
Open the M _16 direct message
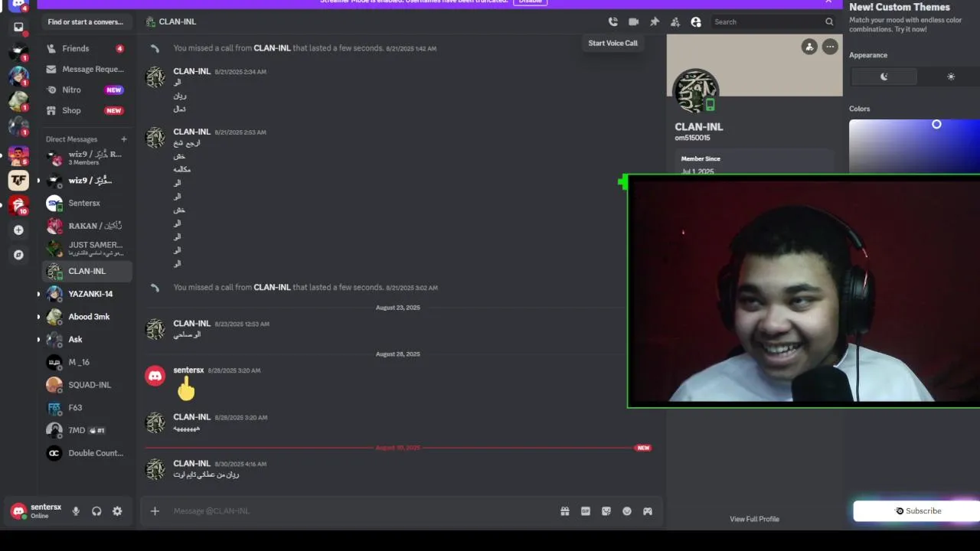[x=87, y=362]
